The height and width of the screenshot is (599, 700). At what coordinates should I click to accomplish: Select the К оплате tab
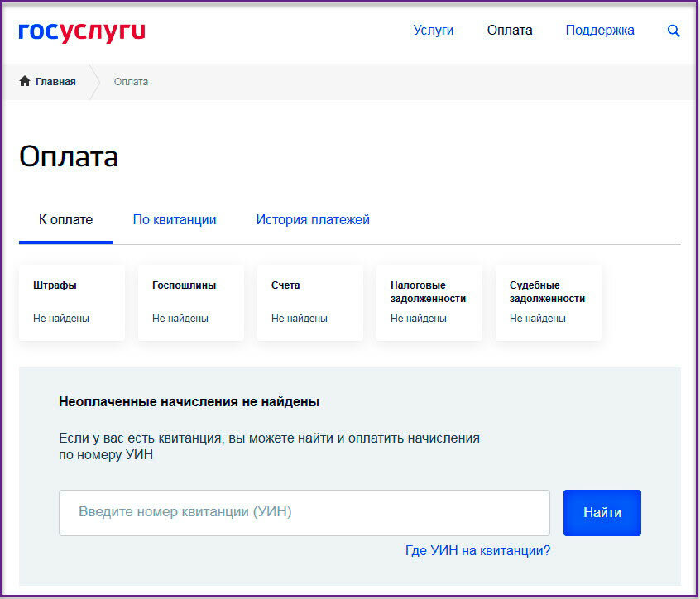[65, 219]
